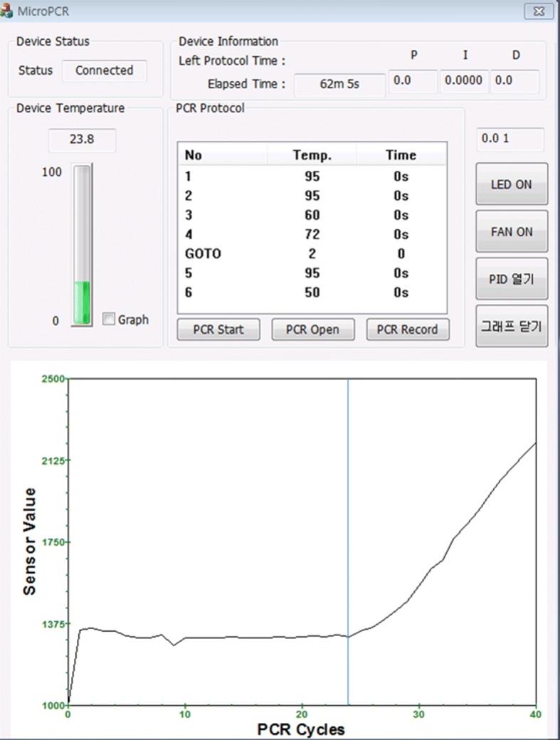
Task: Select the GOTO row in protocol list
Action: 312,254
